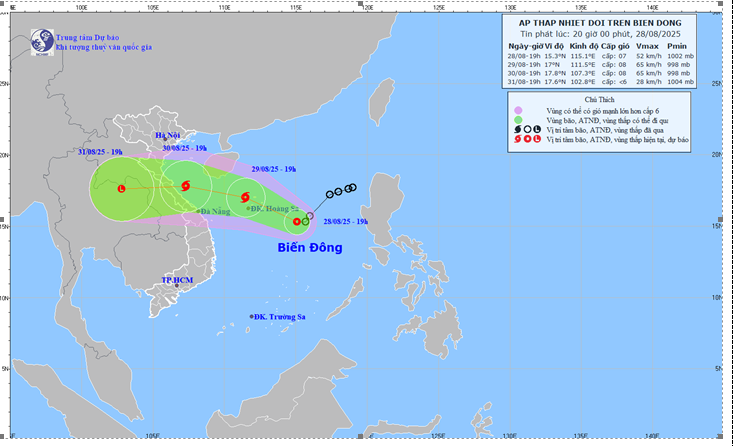Click the easternmost black past-track circle
Screen dimensions: 733x446
[352, 187]
